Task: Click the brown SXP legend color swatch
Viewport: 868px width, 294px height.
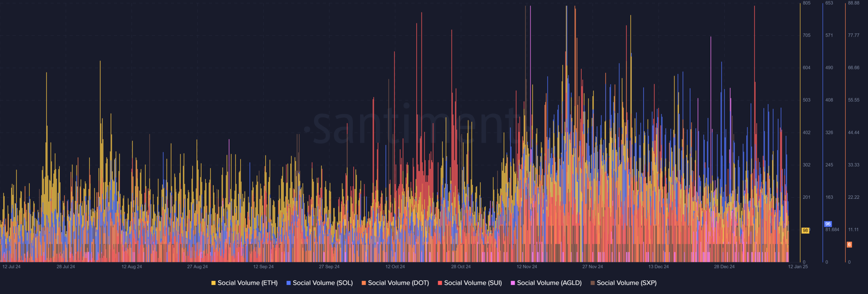Action: 593,283
